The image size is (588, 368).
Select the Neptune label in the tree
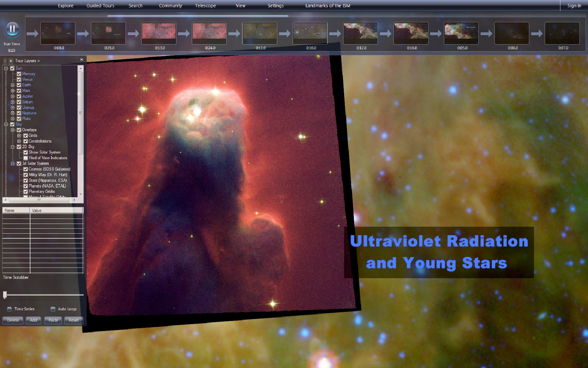coord(29,113)
